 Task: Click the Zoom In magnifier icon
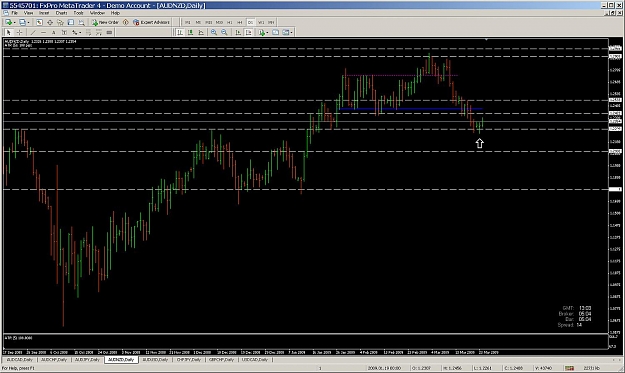(x=214, y=32)
